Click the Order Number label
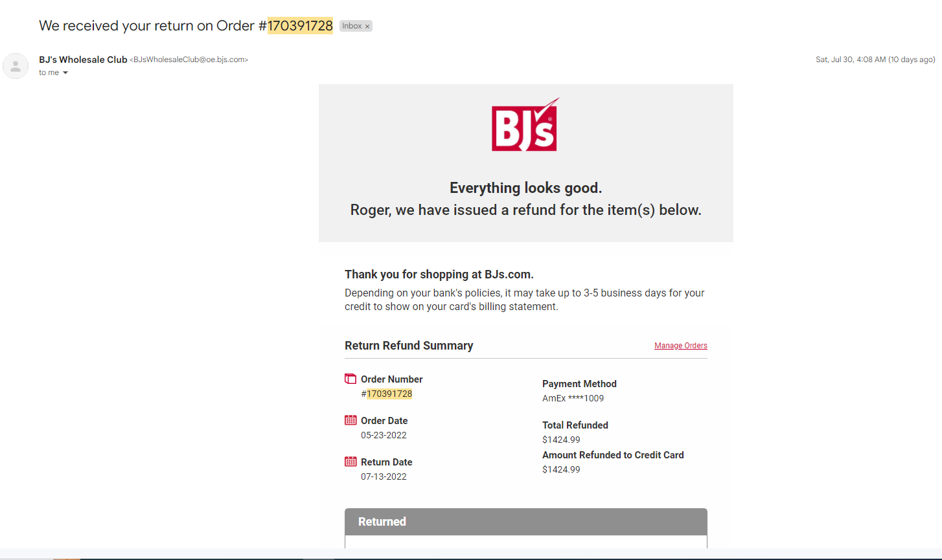The image size is (942, 560). (x=392, y=379)
